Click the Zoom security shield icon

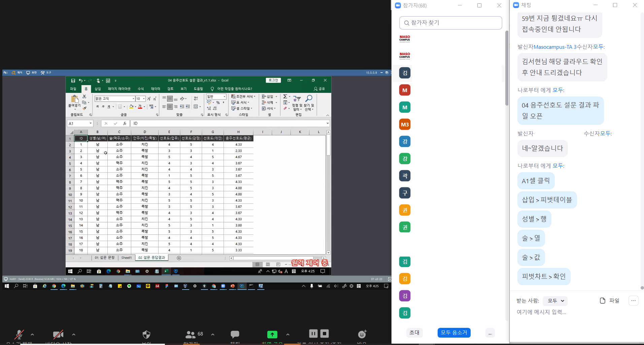146,334
